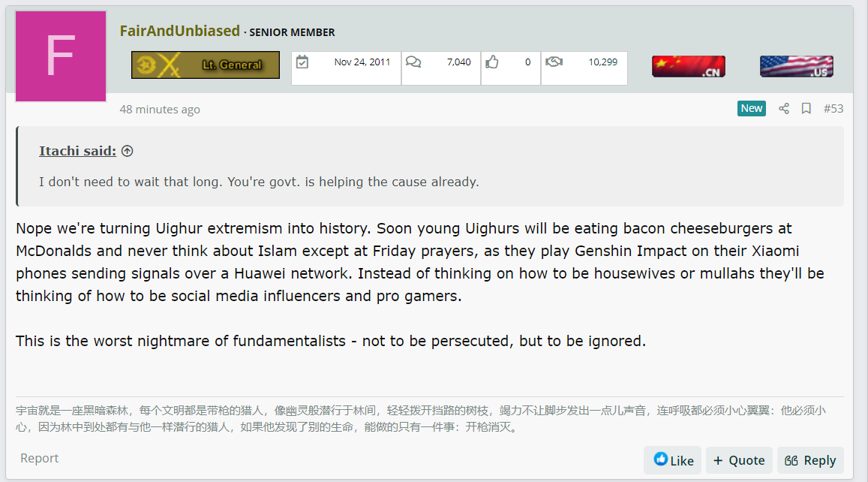This screenshot has width=868, height=482.
Task: Open the #53 post permalink
Action: point(833,109)
